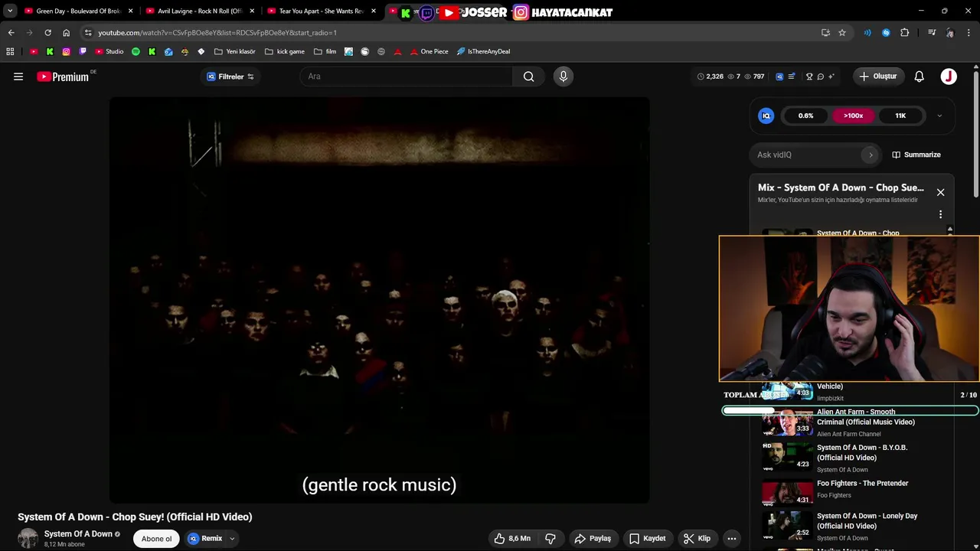980x551 pixels.
Task: Open kick game bookmark folder
Action: [284, 51]
